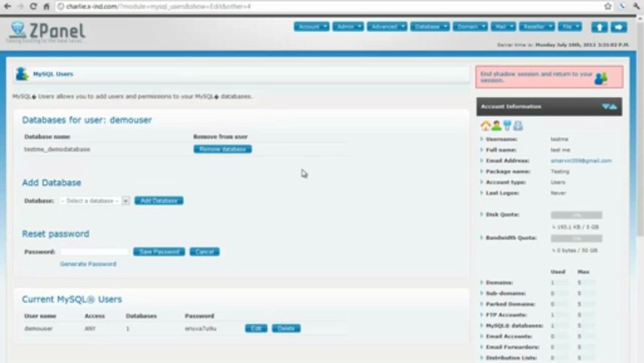Click MySQL Users module icon
The width and height of the screenshot is (644, 363).
tap(22, 74)
